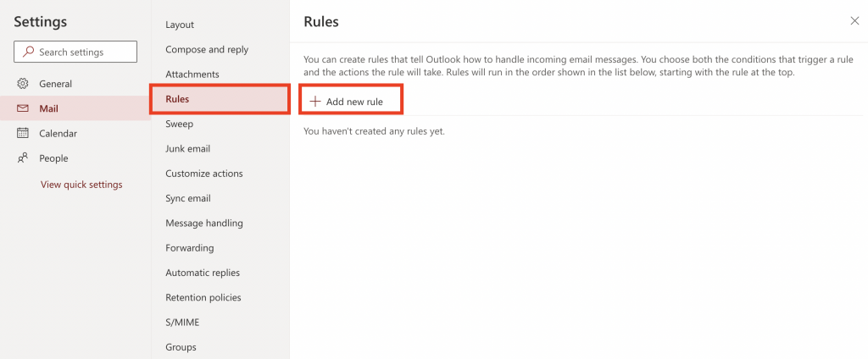Open Customize actions section
868x359 pixels.
[x=204, y=174]
